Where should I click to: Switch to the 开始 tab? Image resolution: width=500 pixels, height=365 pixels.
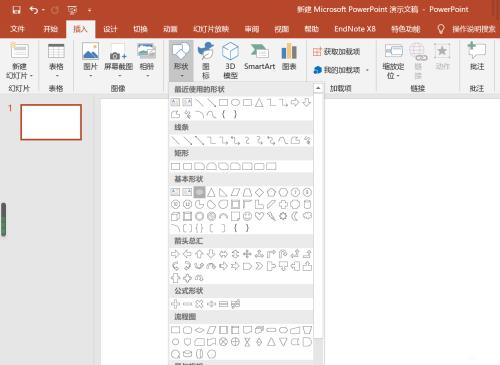click(x=50, y=29)
